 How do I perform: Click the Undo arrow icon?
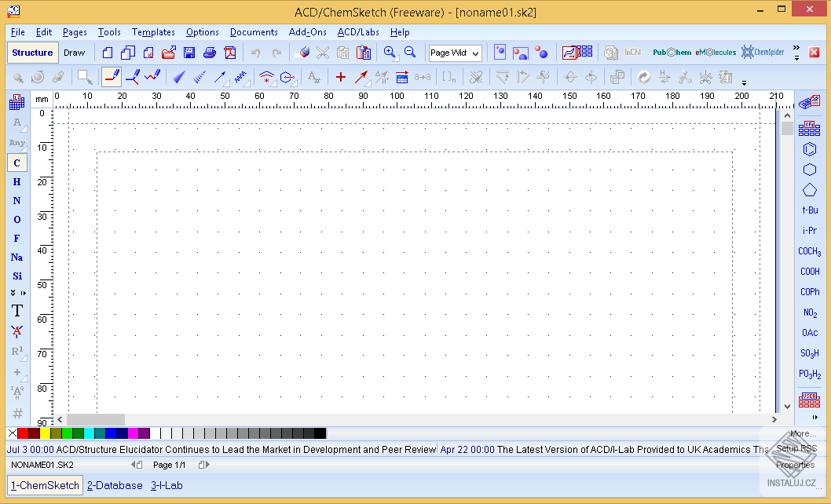(255, 53)
